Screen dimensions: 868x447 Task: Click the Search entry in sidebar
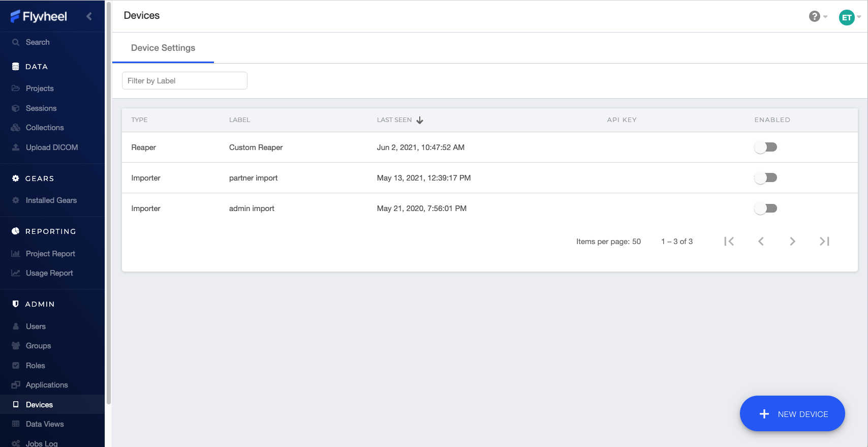coord(38,42)
